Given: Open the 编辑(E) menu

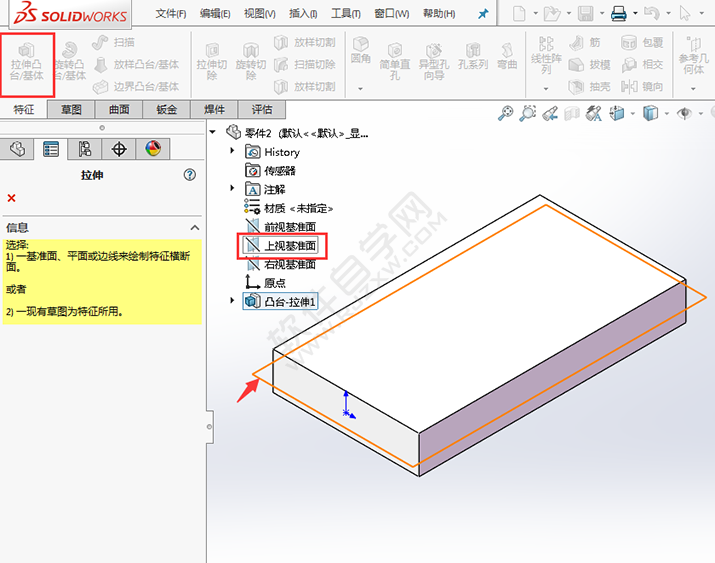Looking at the screenshot, I should (215, 14).
